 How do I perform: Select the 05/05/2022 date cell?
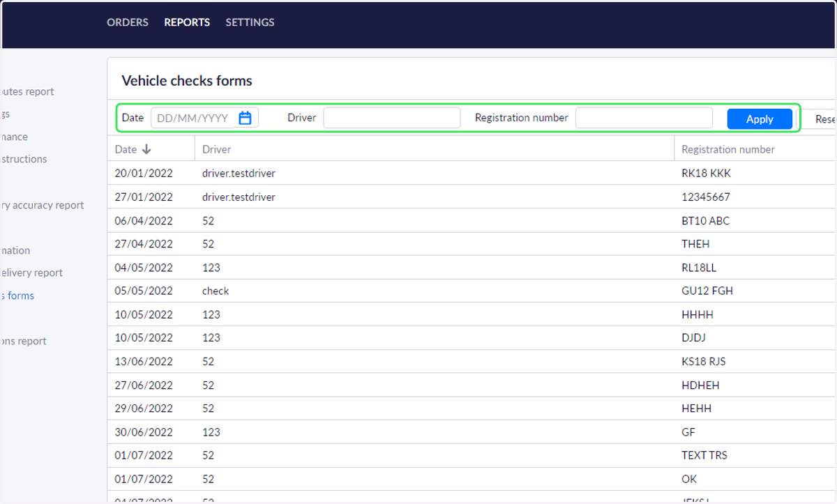coord(144,291)
